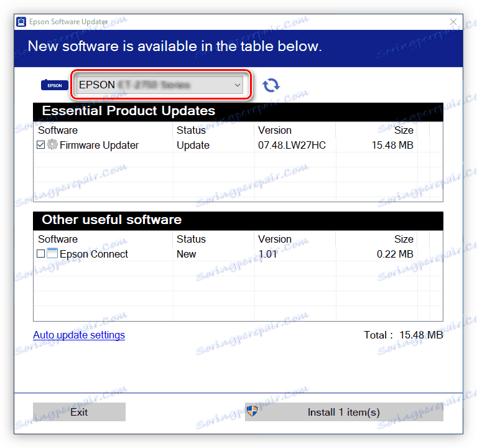The height and width of the screenshot is (448, 477).
Task: Uncheck the Firmware Updater checkbox
Action: click(41, 144)
